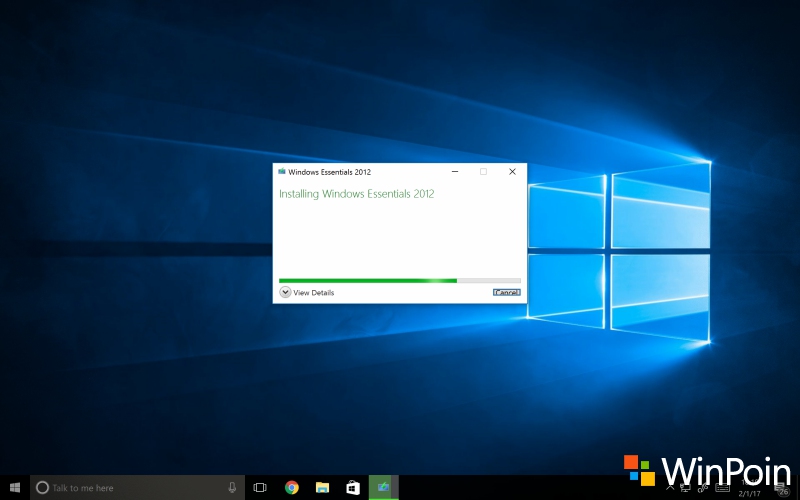Open Action Center notifications icon
The image size is (800, 500).
point(781,489)
